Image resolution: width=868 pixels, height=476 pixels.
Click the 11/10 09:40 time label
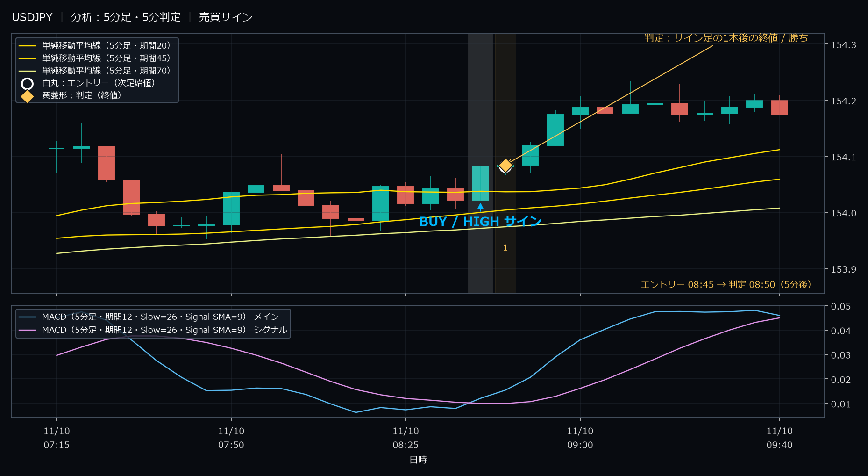tap(779, 438)
